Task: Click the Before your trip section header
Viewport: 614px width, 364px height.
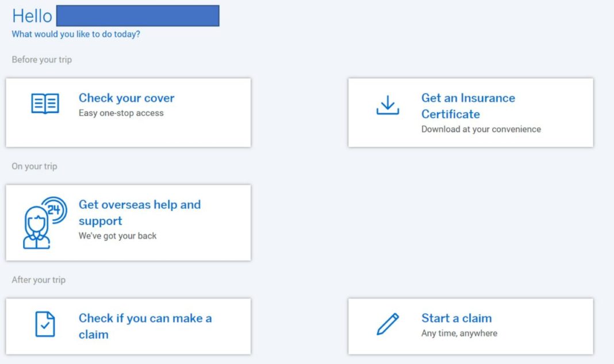Action: 41,59
